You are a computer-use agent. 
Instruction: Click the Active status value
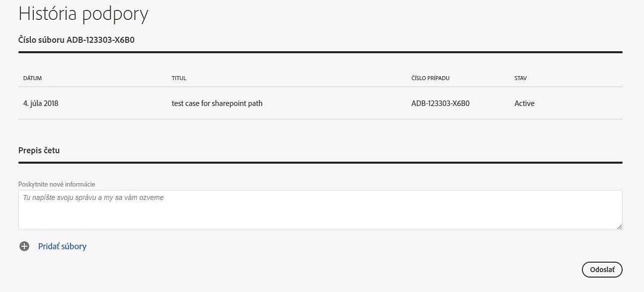tap(524, 103)
